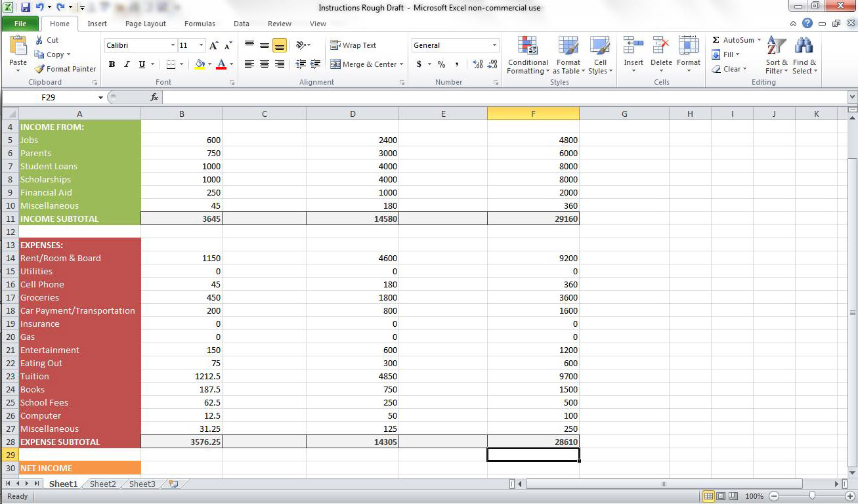Apply the Fill Color bucket

(200, 64)
